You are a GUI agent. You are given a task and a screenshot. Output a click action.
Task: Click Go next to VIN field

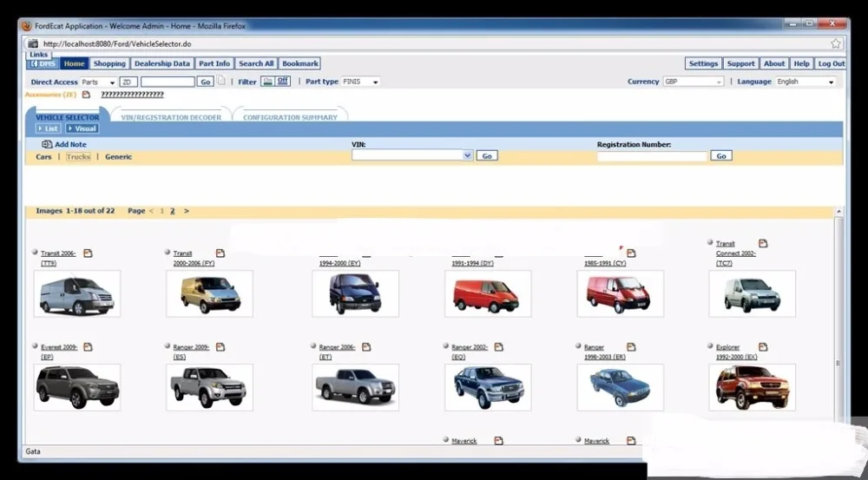click(487, 156)
